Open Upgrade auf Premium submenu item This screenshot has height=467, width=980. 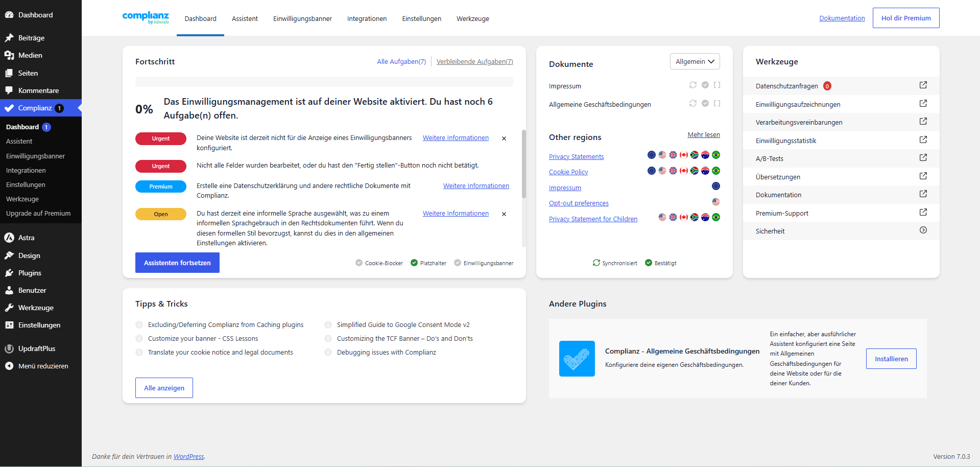(x=38, y=213)
